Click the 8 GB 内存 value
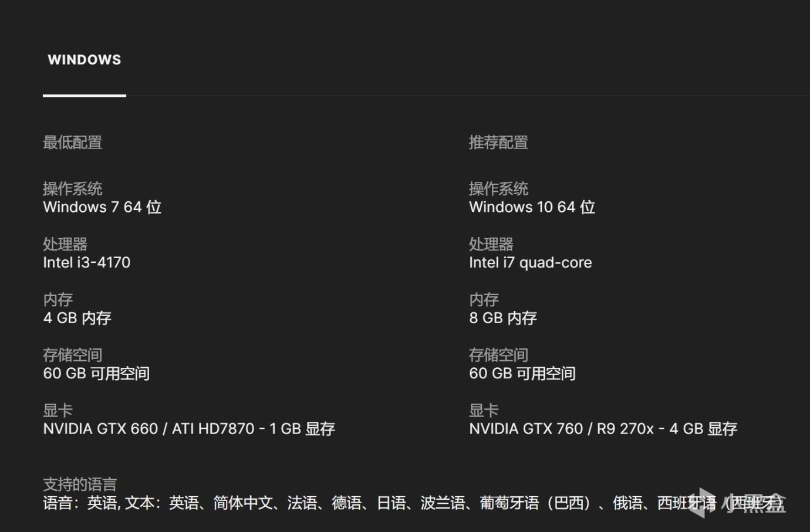 coord(503,318)
